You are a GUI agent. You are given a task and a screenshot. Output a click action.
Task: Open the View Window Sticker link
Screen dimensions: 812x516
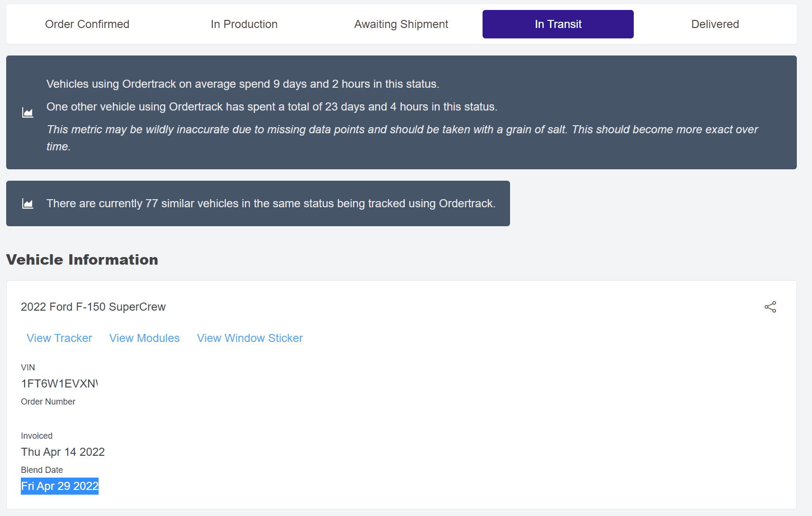click(250, 338)
